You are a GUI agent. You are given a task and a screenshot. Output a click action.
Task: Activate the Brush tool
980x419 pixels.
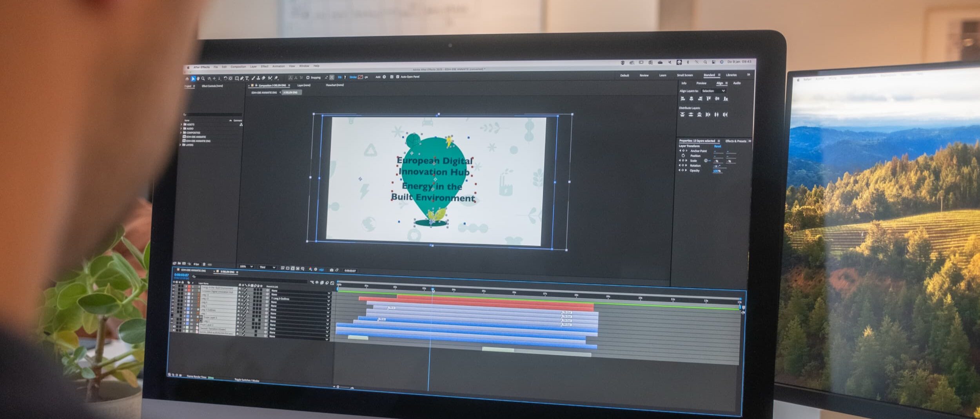click(x=252, y=78)
